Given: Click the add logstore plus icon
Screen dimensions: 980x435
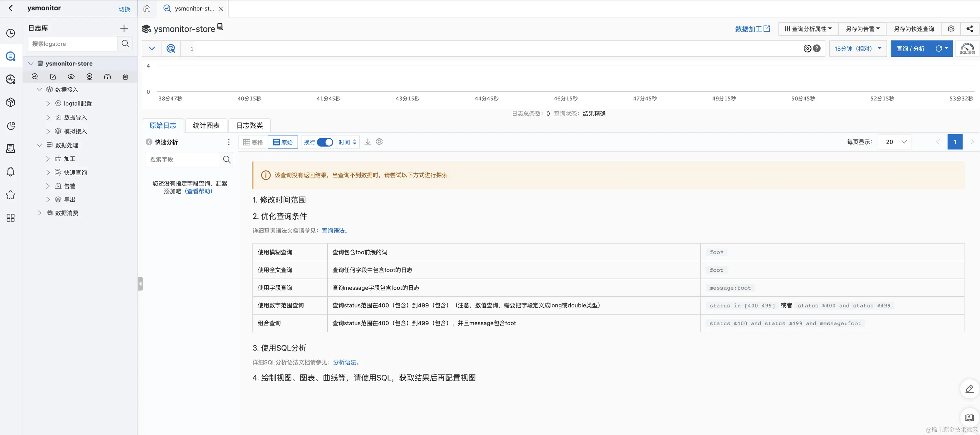Looking at the screenshot, I should coord(124,28).
